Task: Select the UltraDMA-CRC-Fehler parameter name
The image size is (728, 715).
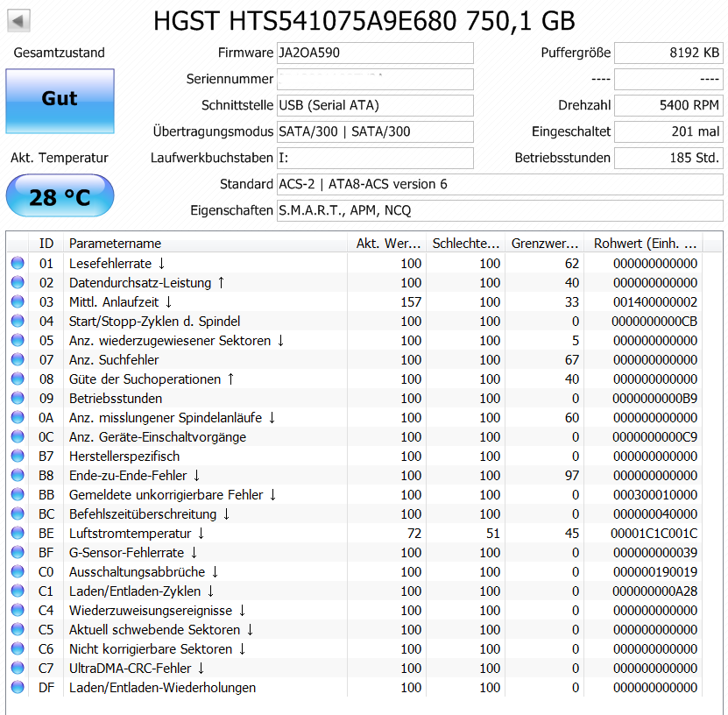Action: (x=137, y=668)
